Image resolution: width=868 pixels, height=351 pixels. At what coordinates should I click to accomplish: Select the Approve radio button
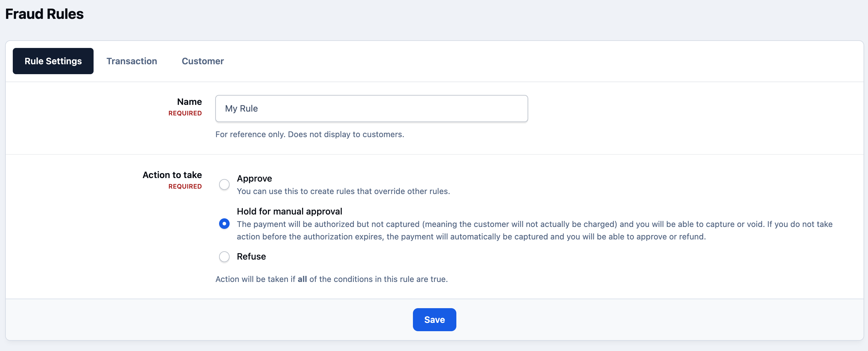224,184
